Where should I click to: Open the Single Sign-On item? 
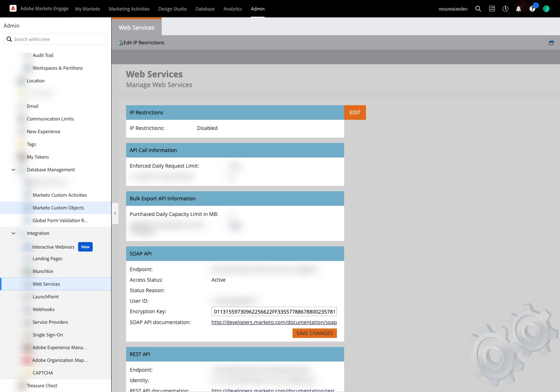(x=48, y=335)
